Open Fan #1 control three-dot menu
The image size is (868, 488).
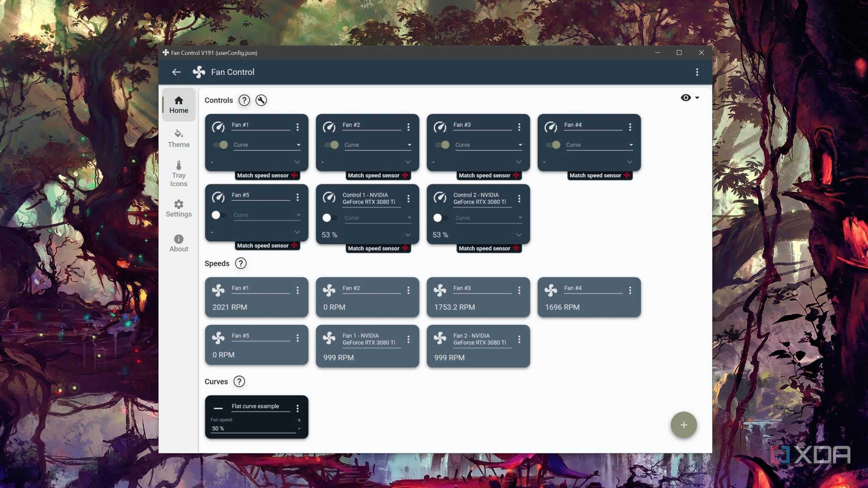(x=297, y=127)
